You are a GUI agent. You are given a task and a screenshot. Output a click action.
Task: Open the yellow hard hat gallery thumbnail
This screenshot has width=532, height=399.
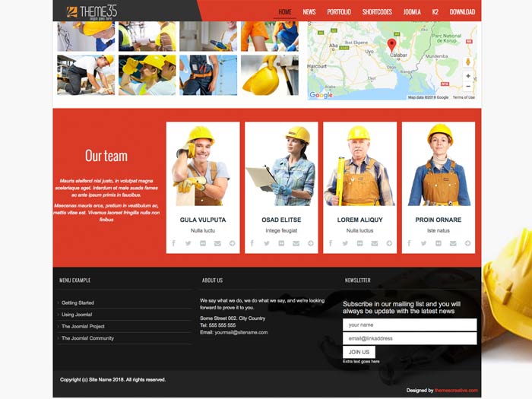[270, 74]
